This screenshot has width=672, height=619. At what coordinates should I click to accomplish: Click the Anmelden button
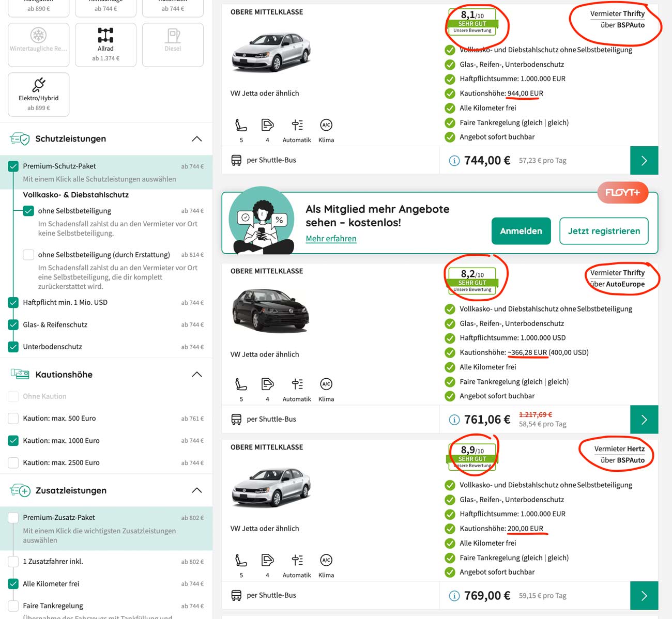(521, 231)
